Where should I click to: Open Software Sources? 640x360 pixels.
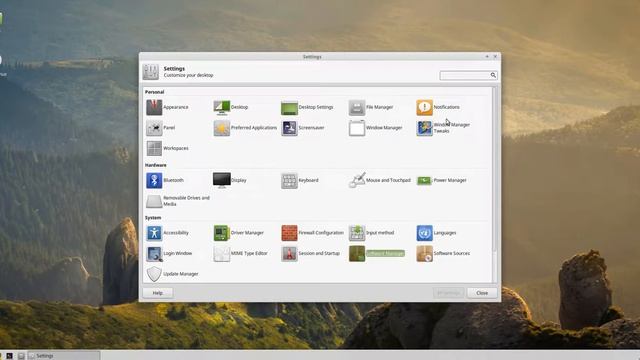pos(443,253)
